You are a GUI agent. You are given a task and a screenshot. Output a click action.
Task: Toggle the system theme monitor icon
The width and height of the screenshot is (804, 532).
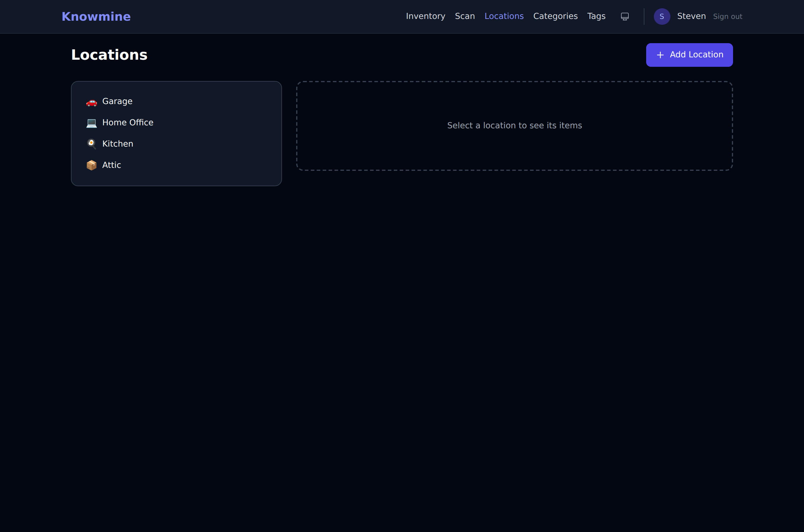625,17
